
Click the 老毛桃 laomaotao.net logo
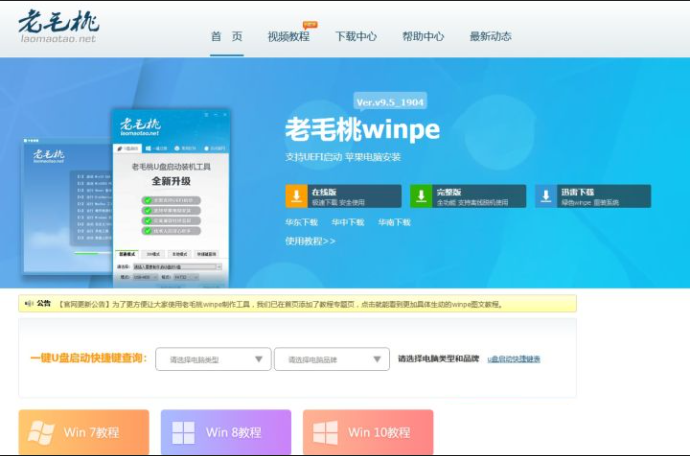pos(58,28)
